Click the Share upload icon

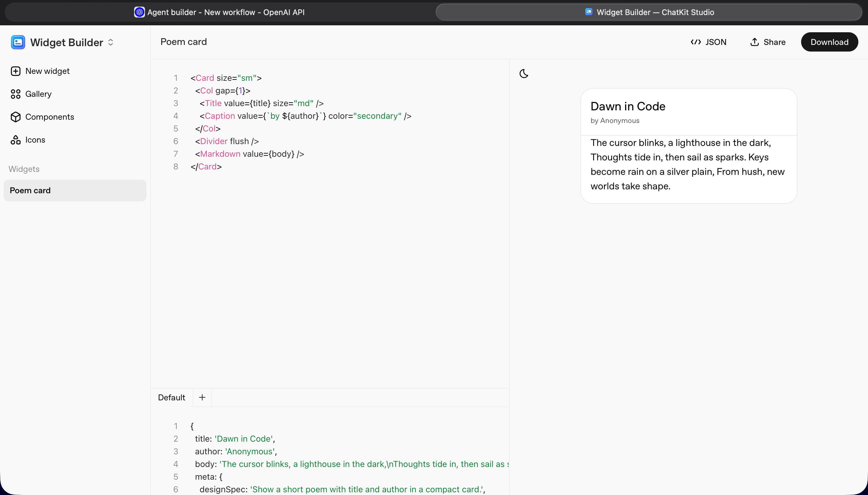[754, 42]
